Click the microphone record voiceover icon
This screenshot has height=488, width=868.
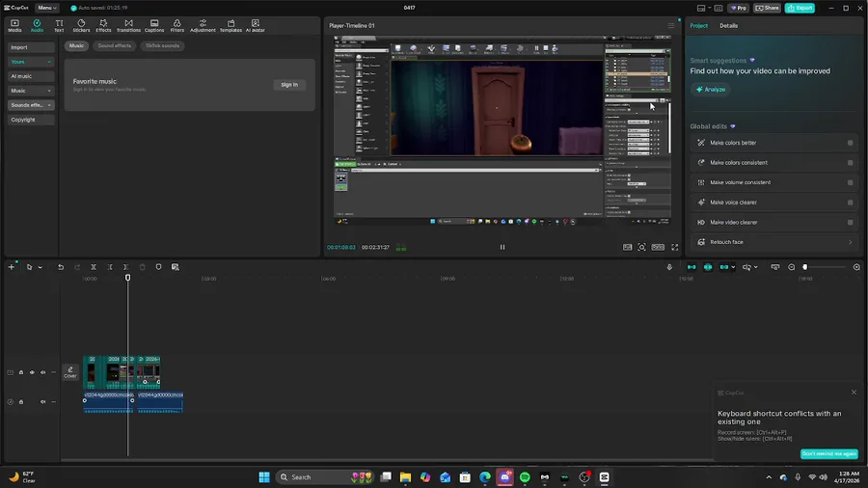click(x=669, y=267)
